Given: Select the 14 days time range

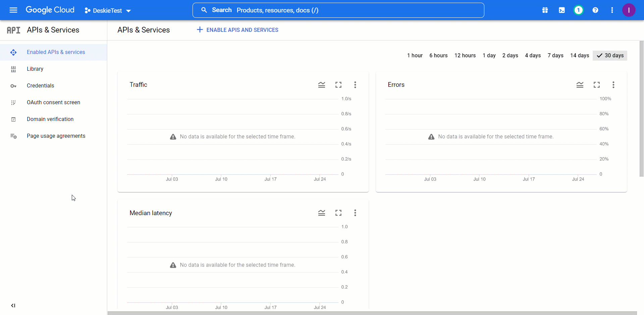Looking at the screenshot, I should [580, 56].
